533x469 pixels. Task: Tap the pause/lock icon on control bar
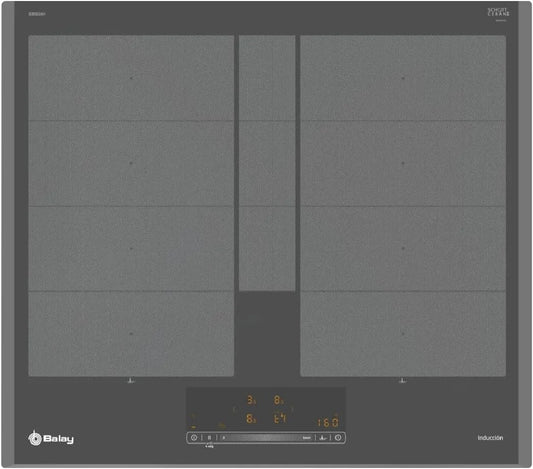[x=209, y=438]
